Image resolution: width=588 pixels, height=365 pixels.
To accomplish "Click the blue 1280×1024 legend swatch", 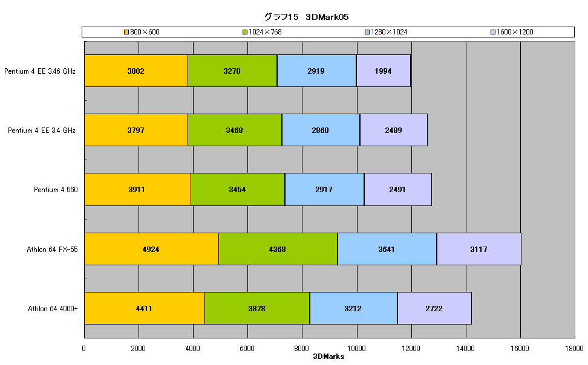I will [367, 32].
